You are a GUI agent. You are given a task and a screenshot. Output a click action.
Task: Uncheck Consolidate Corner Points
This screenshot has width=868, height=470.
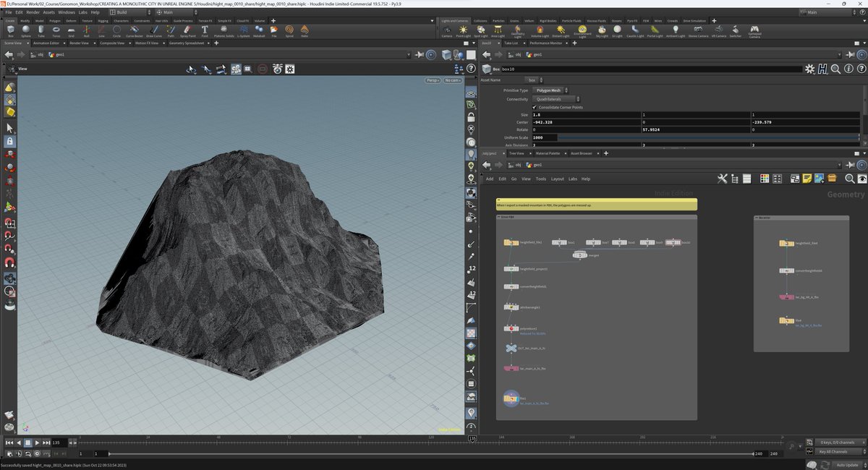(x=535, y=107)
